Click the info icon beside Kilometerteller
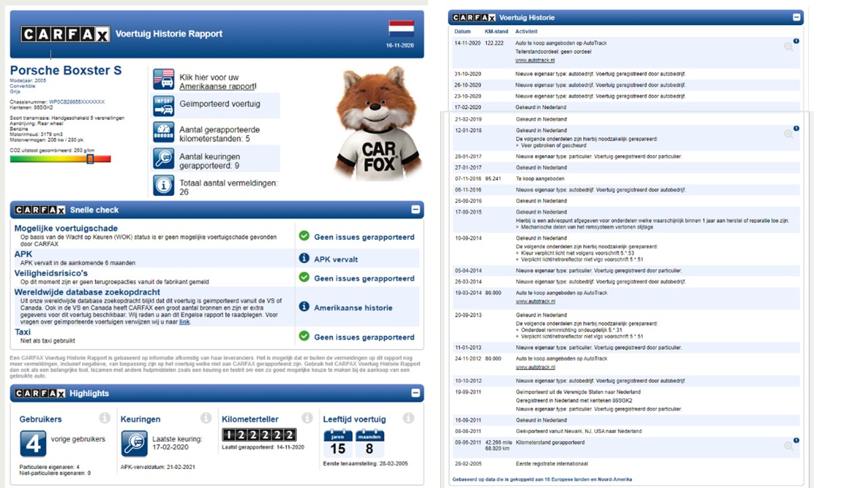 [307, 418]
